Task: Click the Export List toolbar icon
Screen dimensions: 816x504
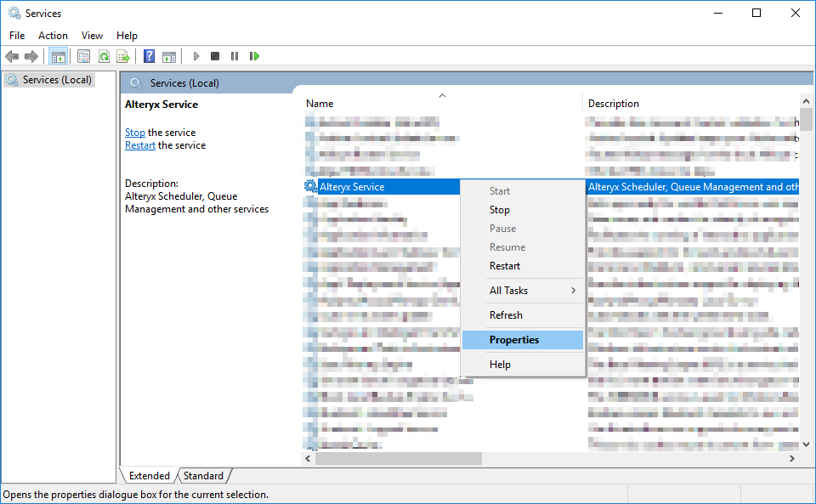Action: click(123, 56)
